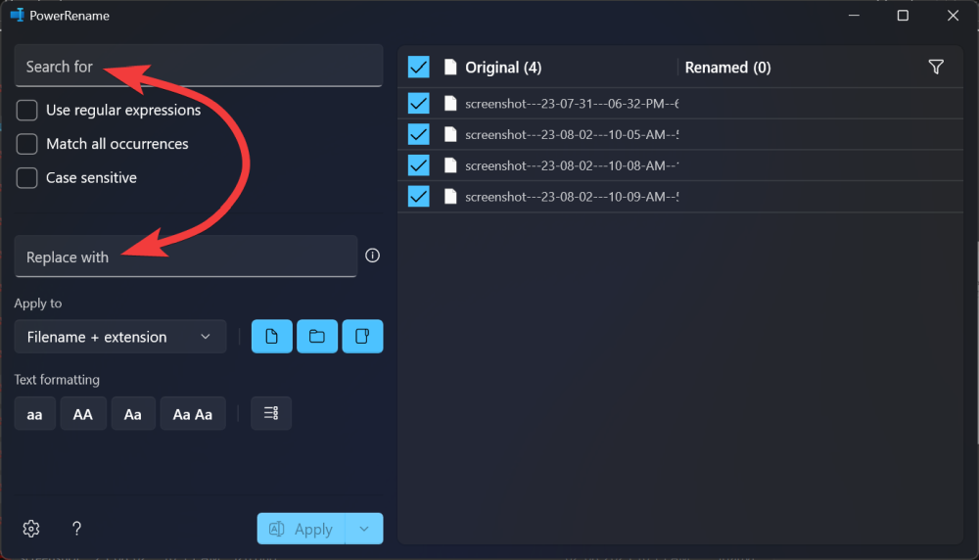Click the Apply button
This screenshot has width=979, height=560.
[301, 529]
